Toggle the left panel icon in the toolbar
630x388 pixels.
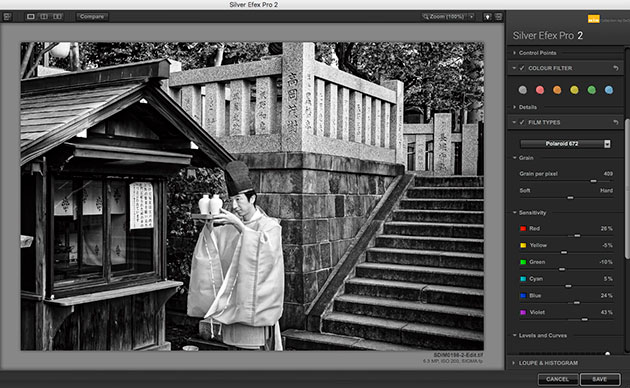7,16
